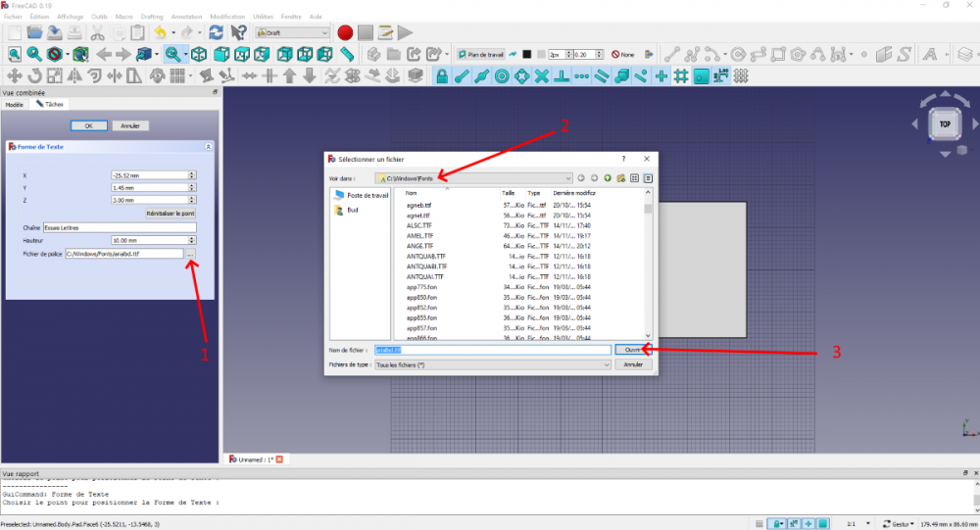
Task: Toggle the snap lock icon
Action: [442, 76]
